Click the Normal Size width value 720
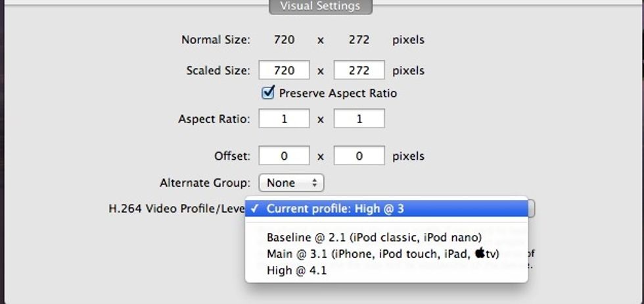Screen dimensions: 644x304 click(x=284, y=40)
